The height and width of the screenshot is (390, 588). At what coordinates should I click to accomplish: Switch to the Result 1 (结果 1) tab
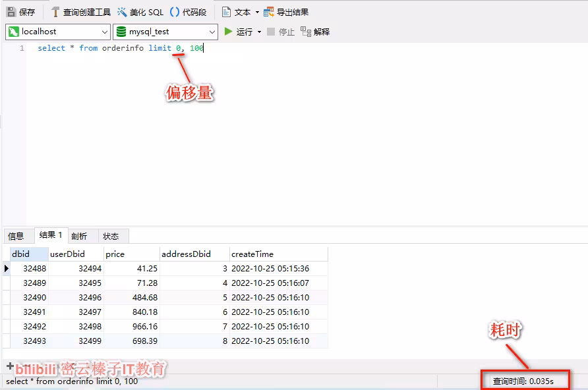[x=51, y=235]
